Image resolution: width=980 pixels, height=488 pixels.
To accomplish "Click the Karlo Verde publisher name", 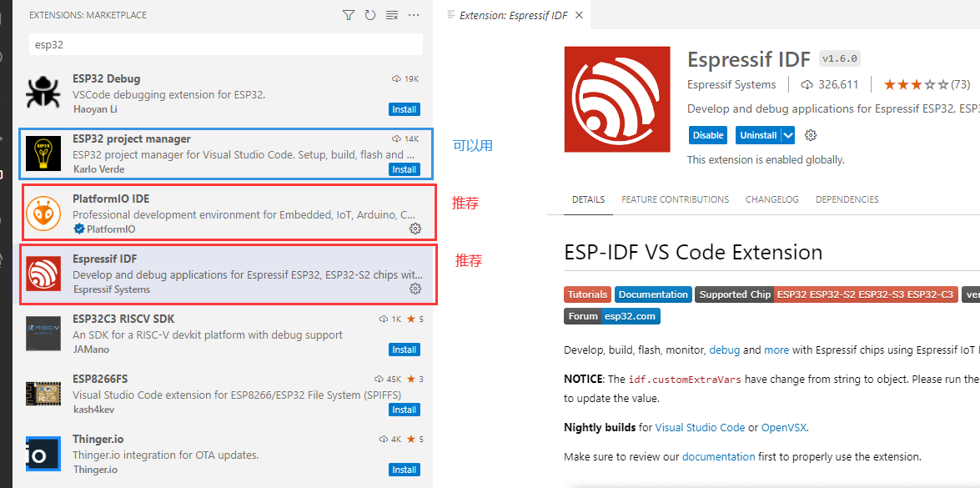I will pyautogui.click(x=98, y=169).
